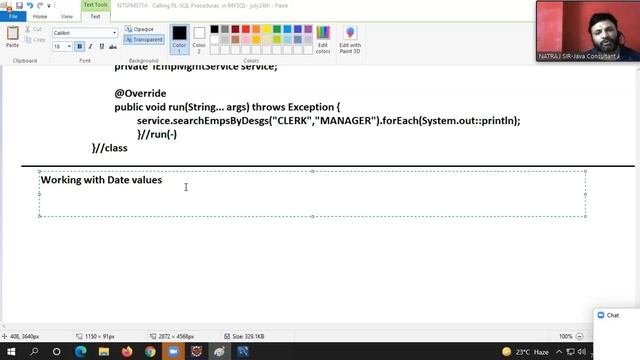
Task: Open Cortana from the taskbar
Action: click(x=57, y=351)
